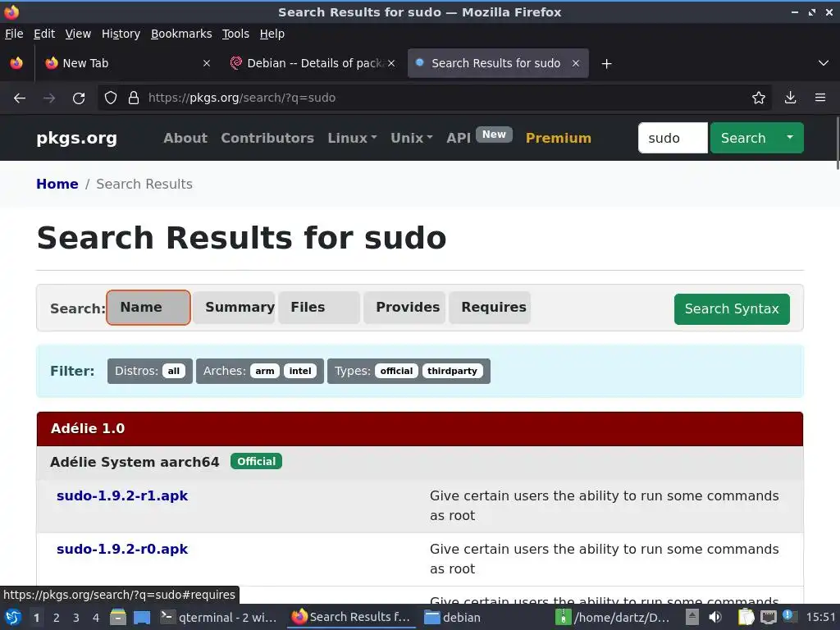Select the Requires search mode
This screenshot has height=630, width=840.
click(x=490, y=308)
